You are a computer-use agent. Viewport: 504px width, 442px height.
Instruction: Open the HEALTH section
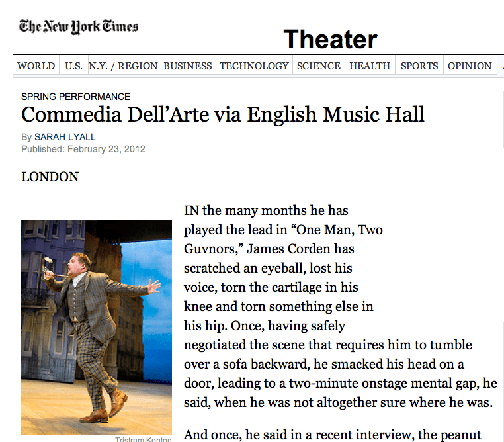(370, 66)
